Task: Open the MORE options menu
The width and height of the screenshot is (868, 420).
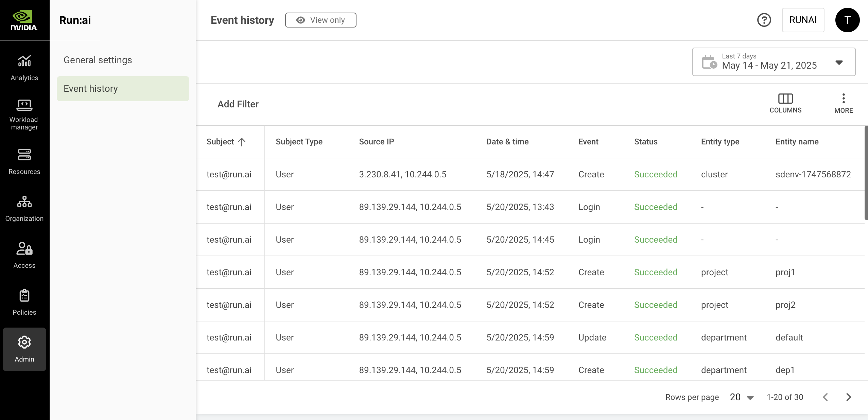Action: click(844, 103)
